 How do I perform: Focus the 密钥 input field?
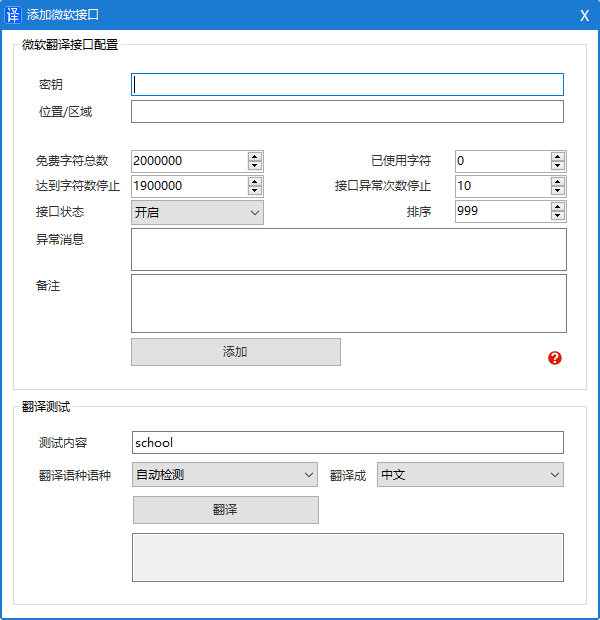[347, 85]
